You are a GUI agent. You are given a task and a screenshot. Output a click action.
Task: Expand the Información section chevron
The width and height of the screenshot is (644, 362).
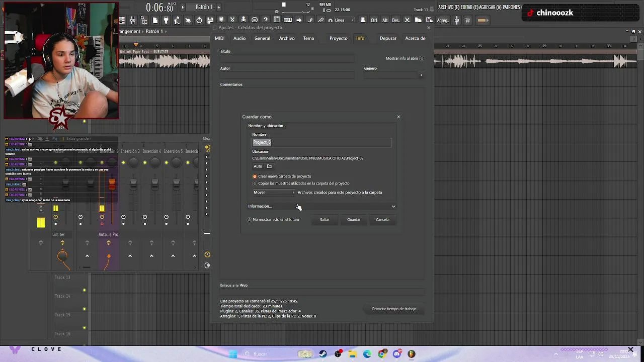(393, 206)
